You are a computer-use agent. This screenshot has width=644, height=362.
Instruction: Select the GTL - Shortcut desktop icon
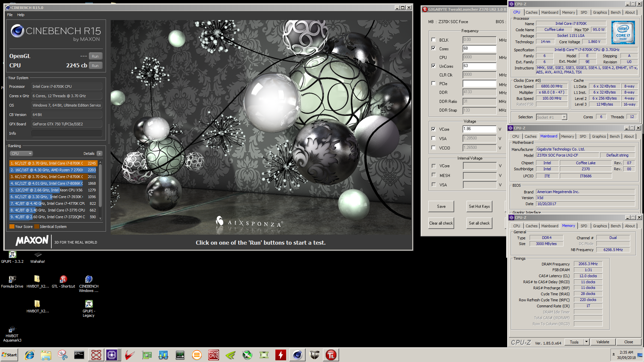tap(63, 282)
